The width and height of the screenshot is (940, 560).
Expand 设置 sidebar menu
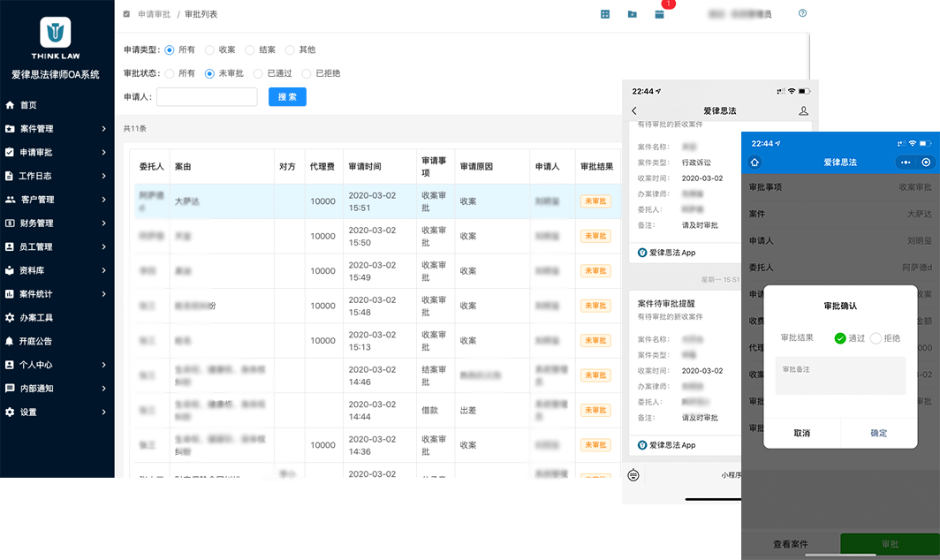[x=57, y=412]
